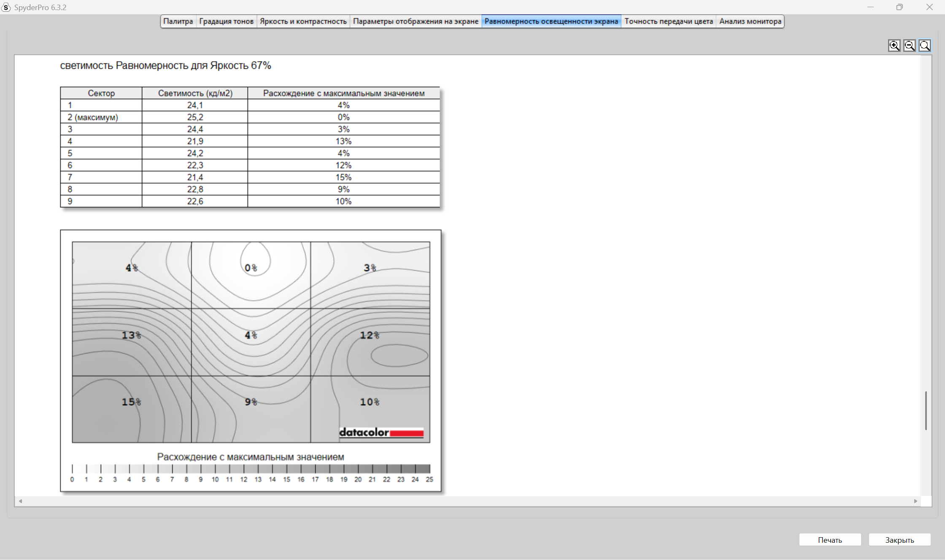
Task: Click the zoom-in magnifier icon
Action: 894,46
